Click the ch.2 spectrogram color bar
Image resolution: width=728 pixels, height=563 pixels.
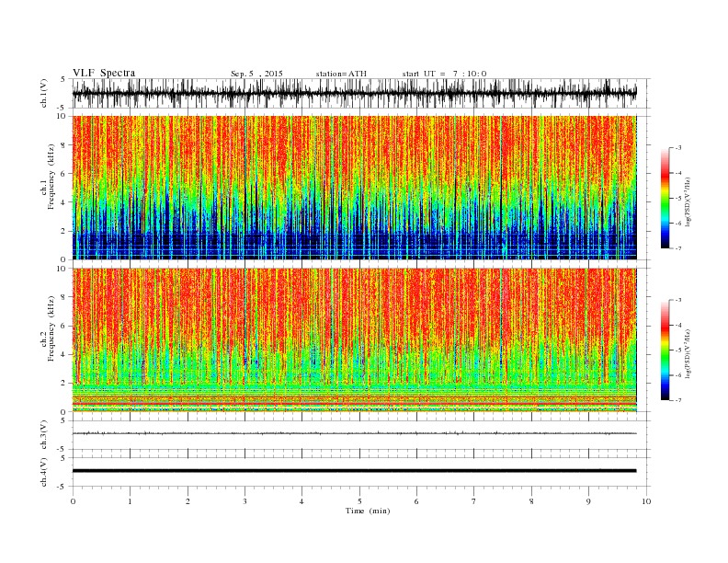[665, 350]
